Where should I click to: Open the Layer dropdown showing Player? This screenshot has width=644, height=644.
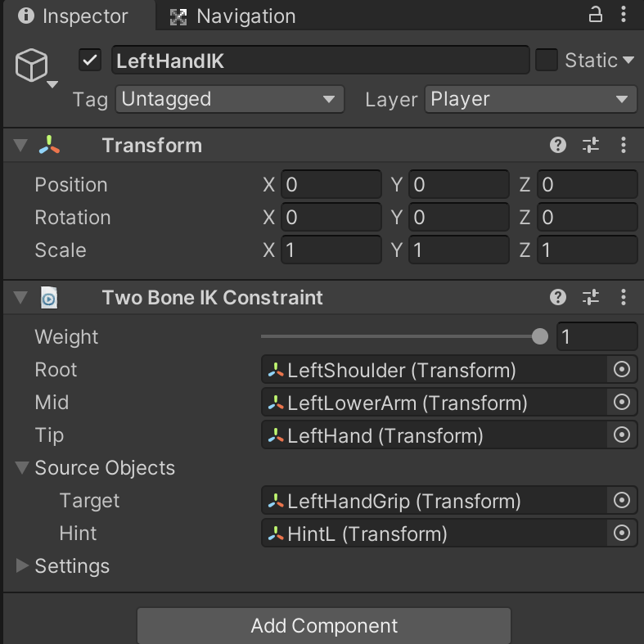point(529,100)
